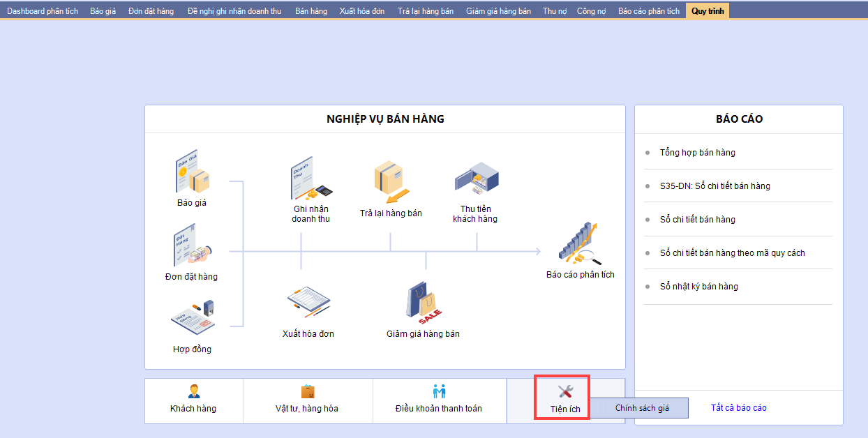Open the Báo cáo phân tích chart icon
The height and width of the screenshot is (438, 868).
580,244
